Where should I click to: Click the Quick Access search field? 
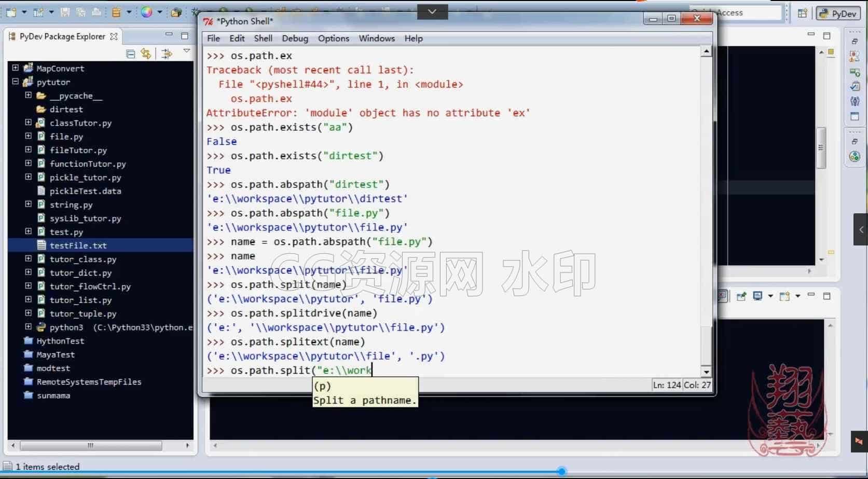click(735, 13)
